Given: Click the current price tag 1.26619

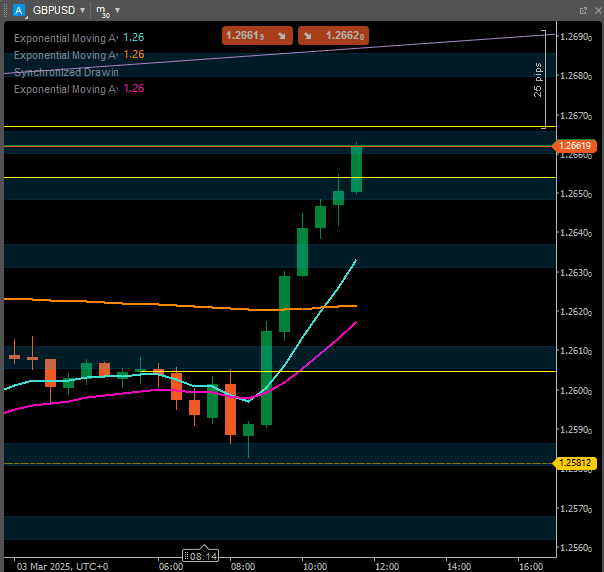Looking at the screenshot, I should (x=574, y=146).
